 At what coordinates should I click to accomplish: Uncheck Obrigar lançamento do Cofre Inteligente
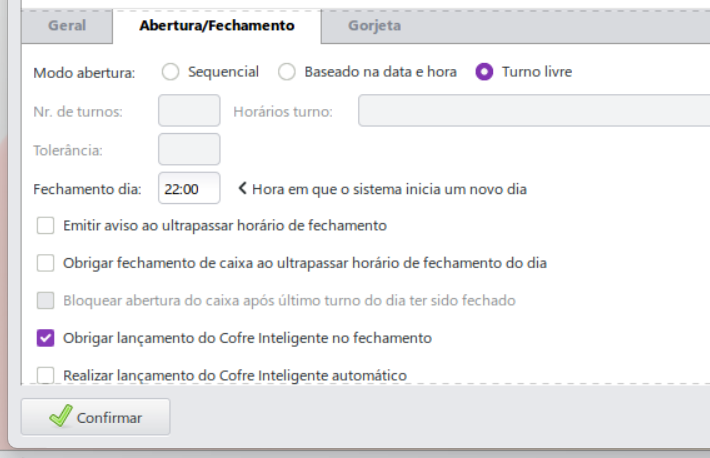tap(45, 338)
